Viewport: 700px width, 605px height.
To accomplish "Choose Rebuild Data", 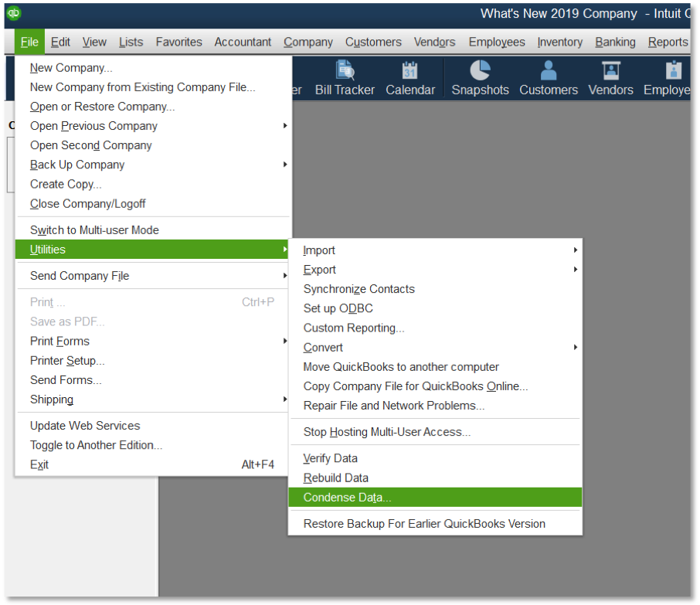I will [435, 478].
